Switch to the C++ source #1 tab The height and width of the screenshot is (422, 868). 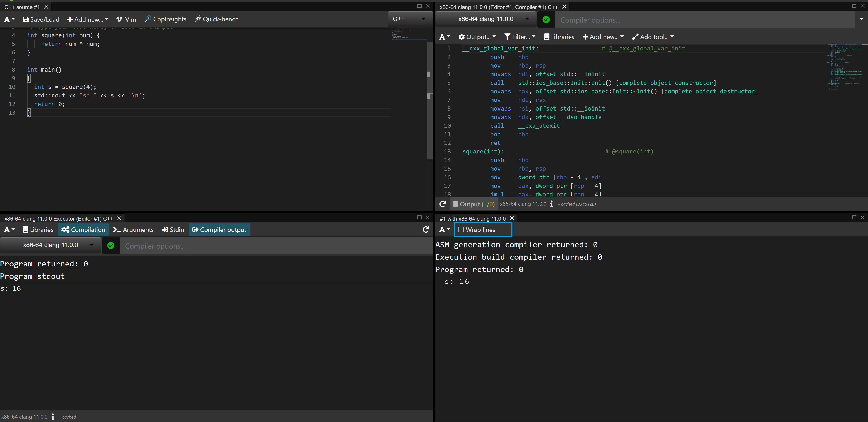pos(22,7)
